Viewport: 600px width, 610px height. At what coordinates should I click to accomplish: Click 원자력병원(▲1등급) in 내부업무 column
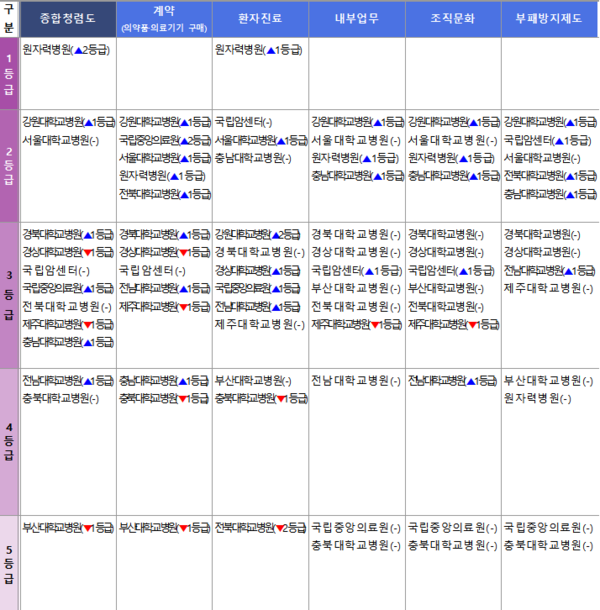(x=355, y=158)
